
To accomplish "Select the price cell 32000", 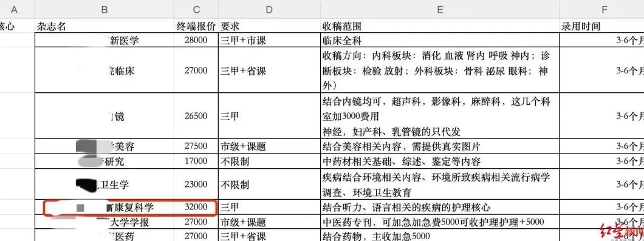I will (196, 208).
